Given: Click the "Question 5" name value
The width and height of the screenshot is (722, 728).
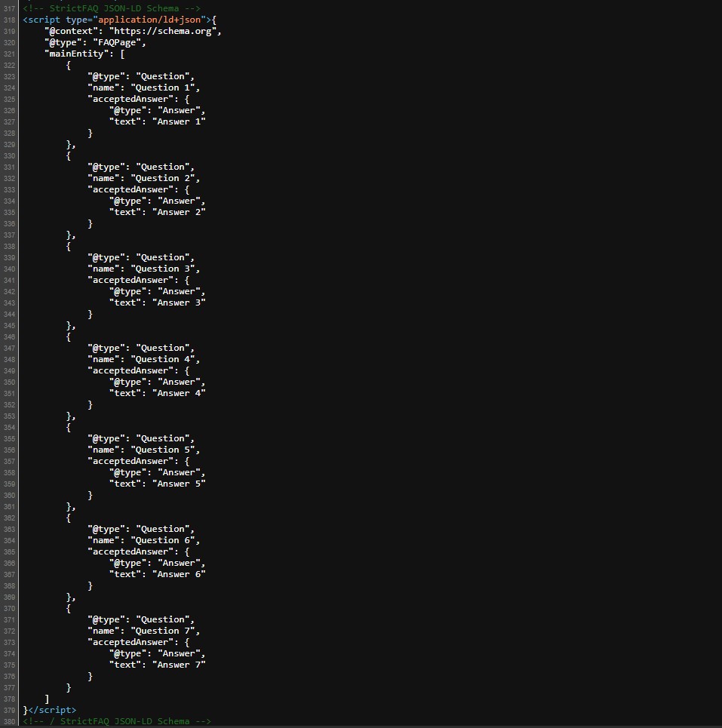Looking at the screenshot, I should (162, 450).
